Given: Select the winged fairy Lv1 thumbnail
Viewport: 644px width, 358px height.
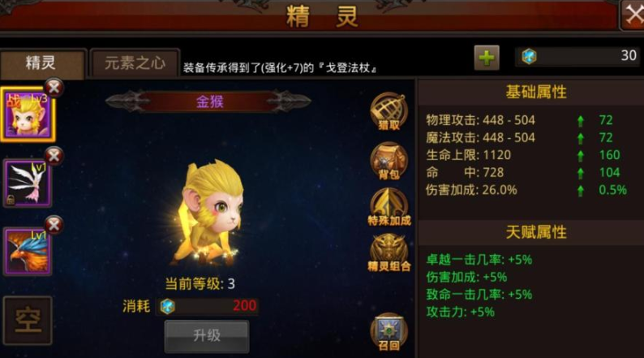Looking at the screenshot, I should [x=27, y=183].
